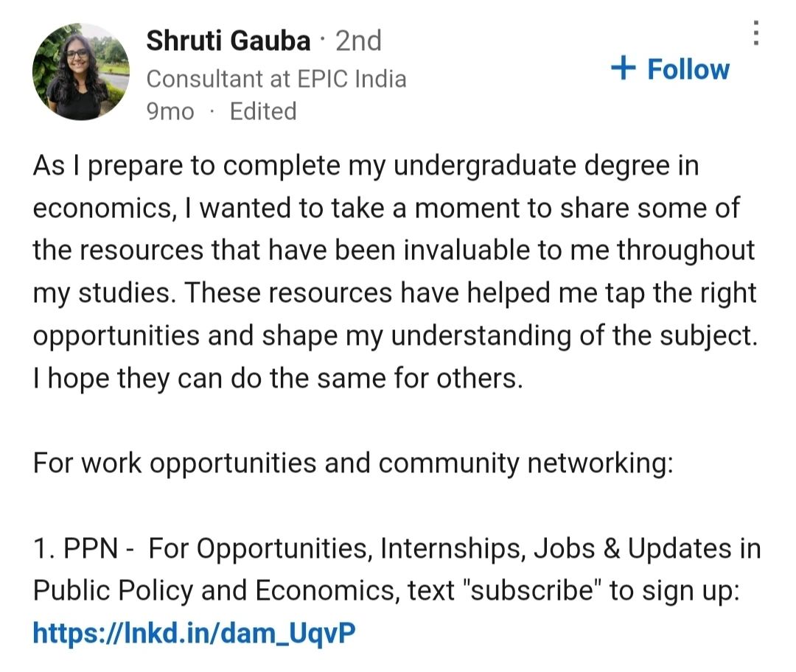Image resolution: width=796 pixels, height=672 pixels.
Task: Open the three-dot post options menu
Action: tap(756, 33)
